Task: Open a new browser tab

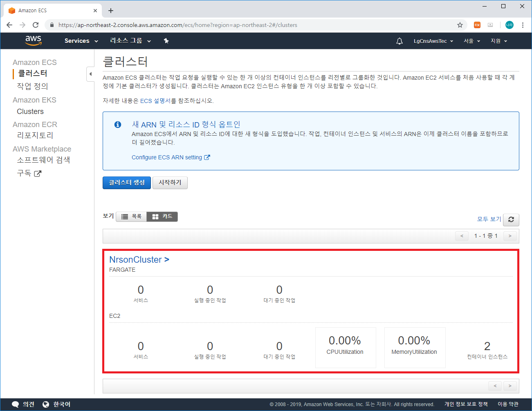Action: coord(111,11)
